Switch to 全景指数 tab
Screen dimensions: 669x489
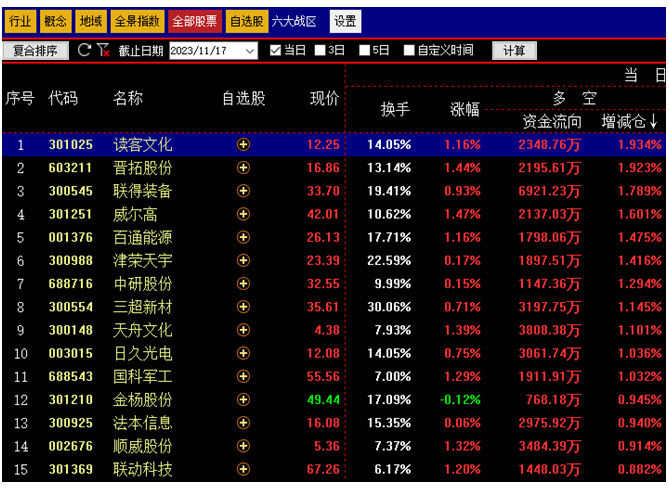(x=137, y=21)
